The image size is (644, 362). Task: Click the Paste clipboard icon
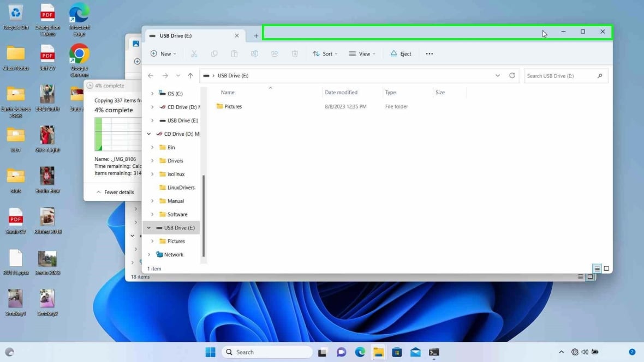point(234,54)
